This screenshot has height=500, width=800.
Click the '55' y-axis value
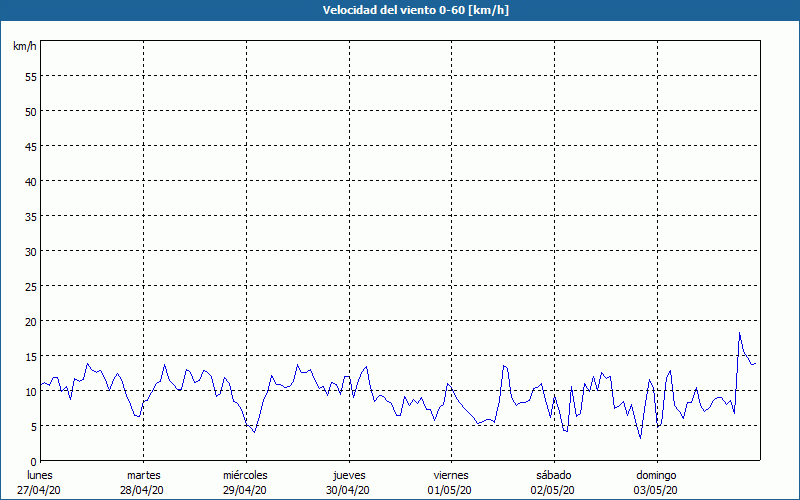click(x=31, y=77)
